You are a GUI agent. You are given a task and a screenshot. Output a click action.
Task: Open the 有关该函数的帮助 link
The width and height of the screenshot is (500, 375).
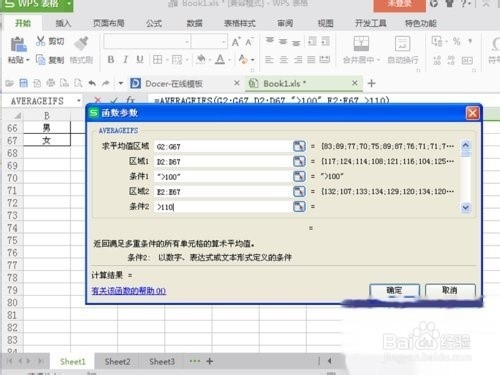pos(129,291)
